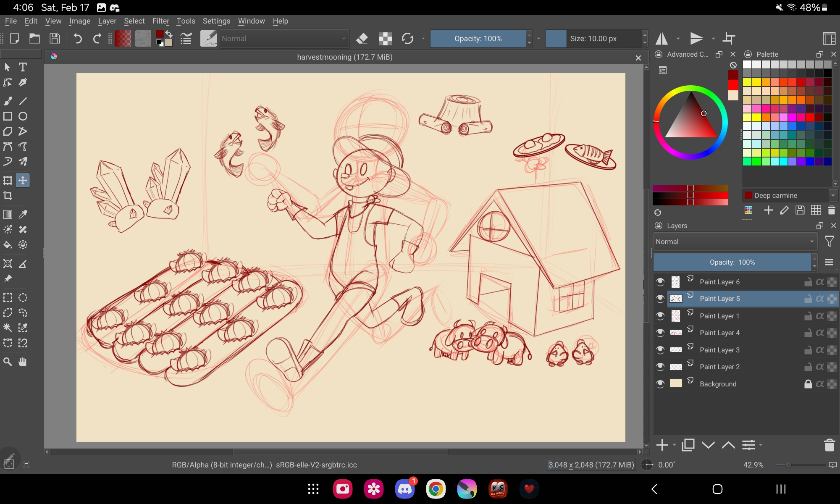The width and height of the screenshot is (840, 504).
Task: Activate the Fill bucket tool
Action: [8, 245]
